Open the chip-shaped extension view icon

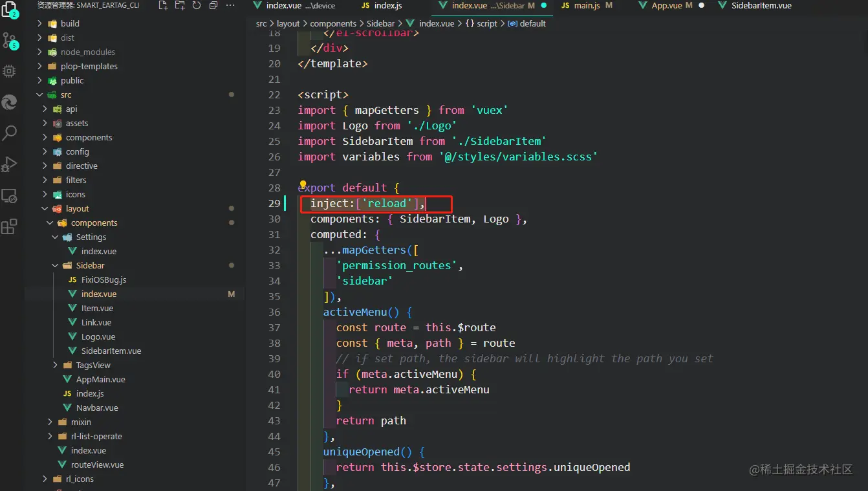(9, 71)
